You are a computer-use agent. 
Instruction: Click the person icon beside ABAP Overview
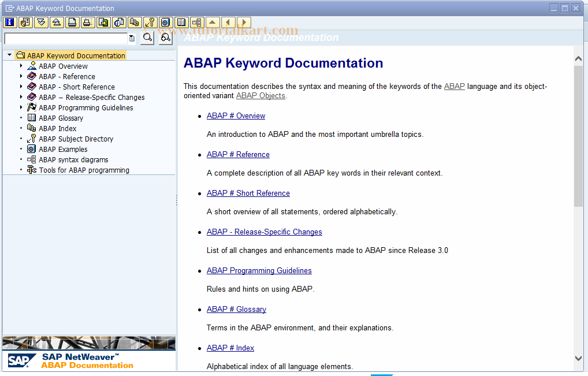click(32, 66)
